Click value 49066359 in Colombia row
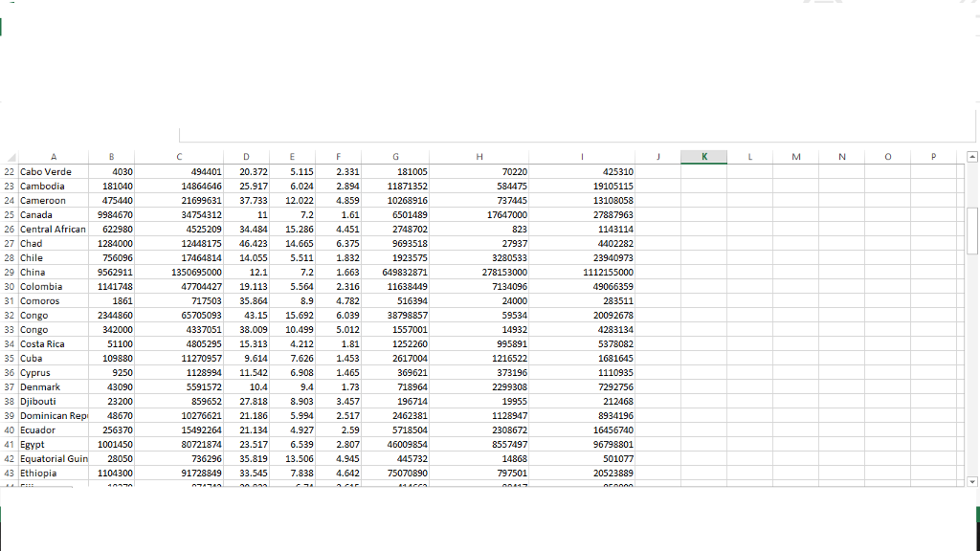 (x=582, y=287)
